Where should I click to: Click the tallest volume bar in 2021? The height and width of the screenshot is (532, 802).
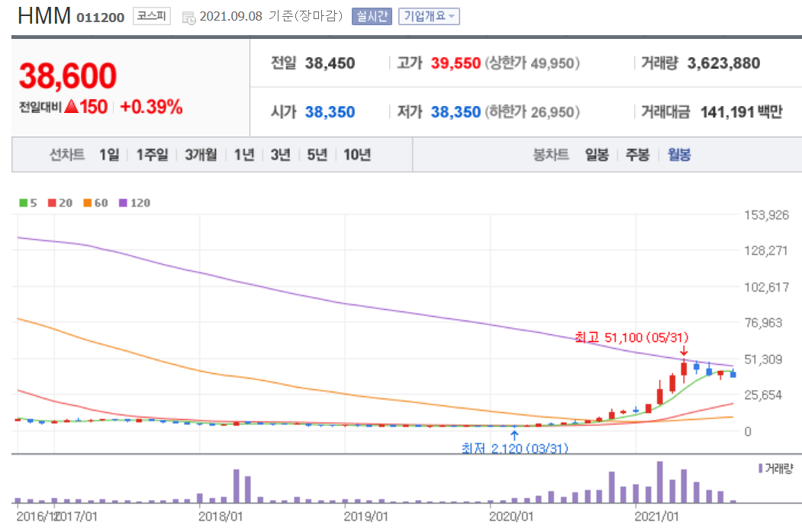tap(660, 482)
